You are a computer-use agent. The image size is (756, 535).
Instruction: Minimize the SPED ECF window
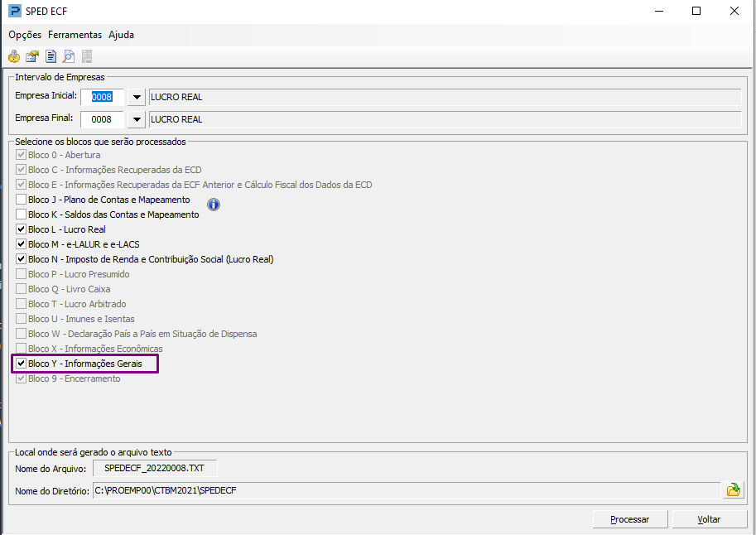click(658, 11)
